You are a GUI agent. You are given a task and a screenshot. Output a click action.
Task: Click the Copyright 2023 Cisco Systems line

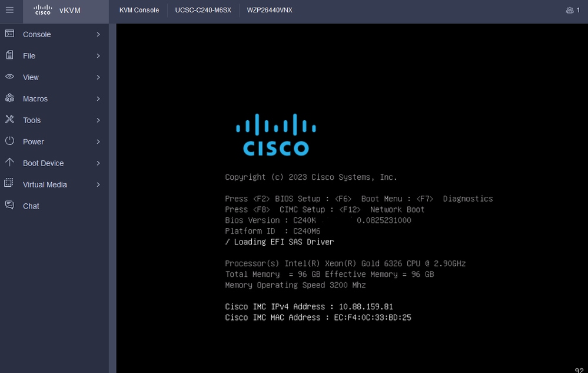(311, 177)
